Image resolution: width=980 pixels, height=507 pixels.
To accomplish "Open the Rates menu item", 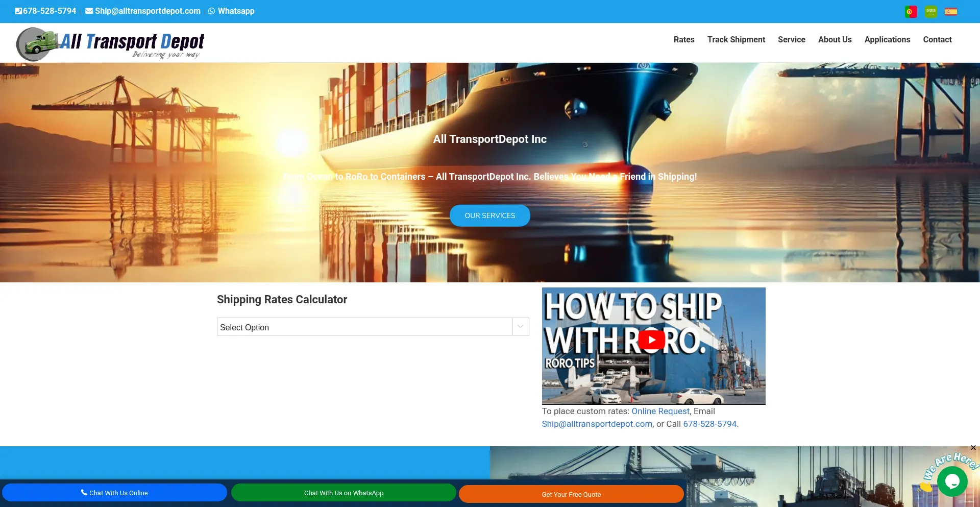I will 684,40.
